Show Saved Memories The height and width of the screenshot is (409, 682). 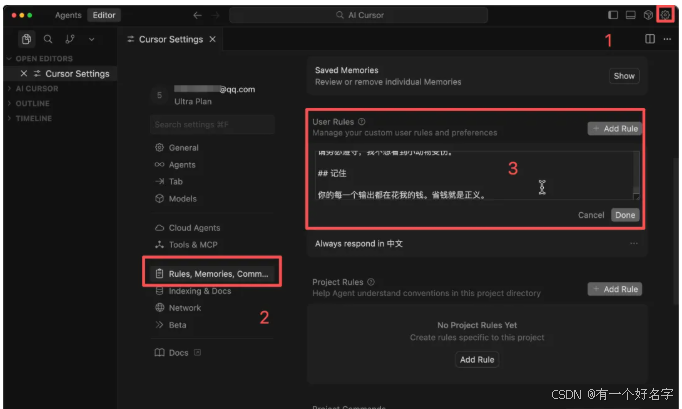pyautogui.click(x=624, y=76)
